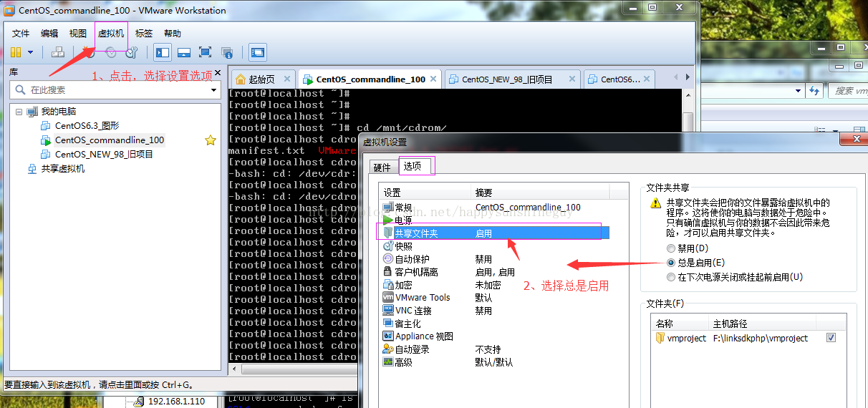Click the library search field 在此搜索
The image size is (868, 408).
[115, 90]
